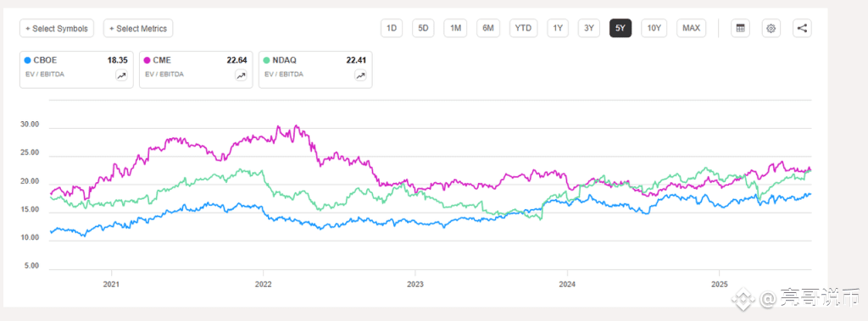This screenshot has height=321, width=868.
Task: Click EV / EBITDA under NDAQ
Action: (x=284, y=74)
